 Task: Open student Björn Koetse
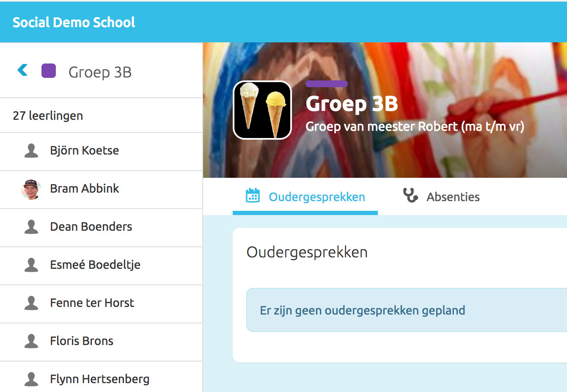tap(84, 151)
